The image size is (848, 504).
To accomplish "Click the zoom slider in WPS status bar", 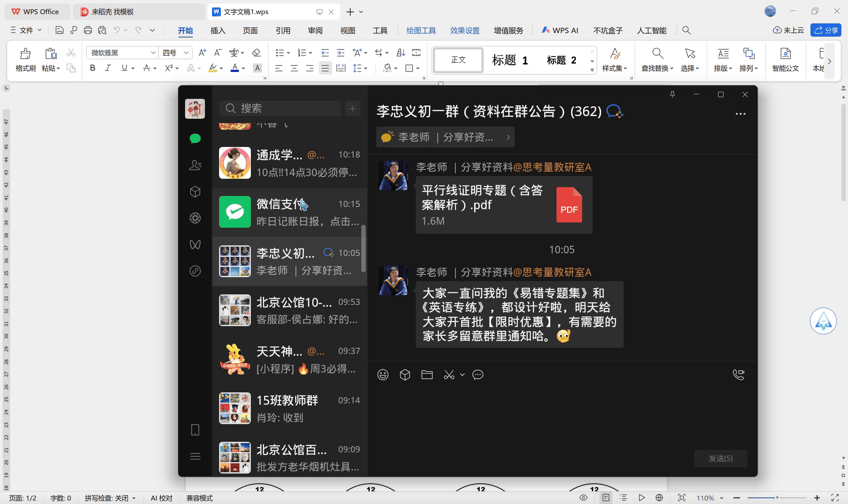I will point(777,498).
